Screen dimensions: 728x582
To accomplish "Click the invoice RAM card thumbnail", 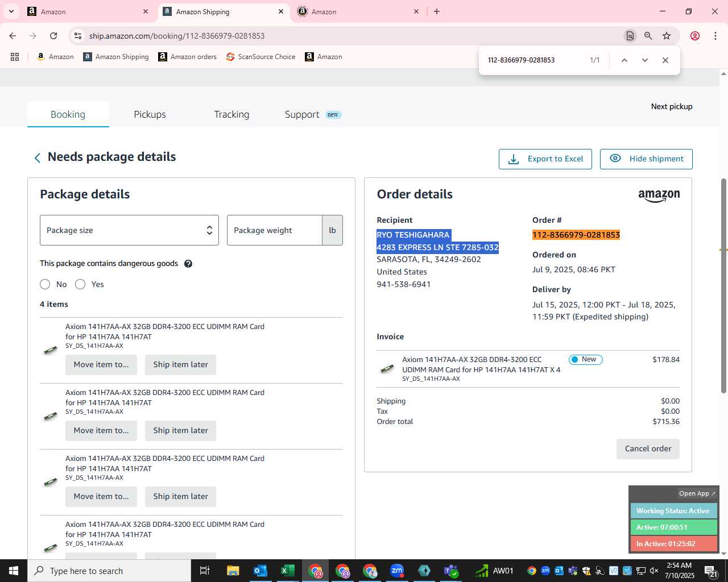I will click(x=387, y=368).
